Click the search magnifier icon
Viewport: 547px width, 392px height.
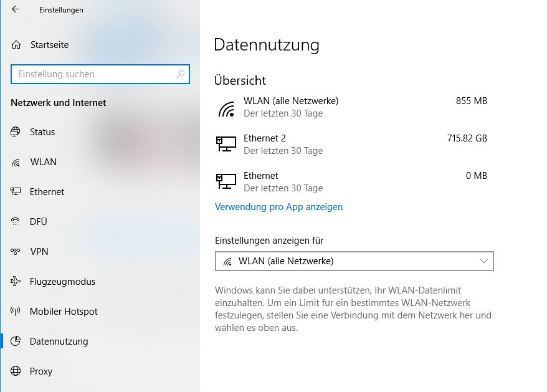181,74
